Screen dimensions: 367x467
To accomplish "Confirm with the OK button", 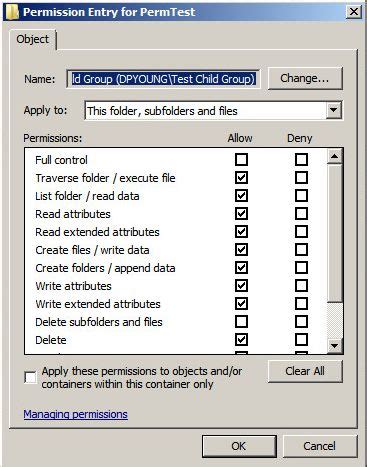I will pos(239,446).
